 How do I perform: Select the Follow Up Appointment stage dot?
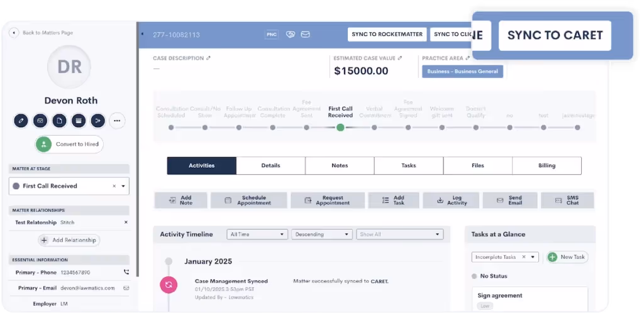pyautogui.click(x=238, y=128)
